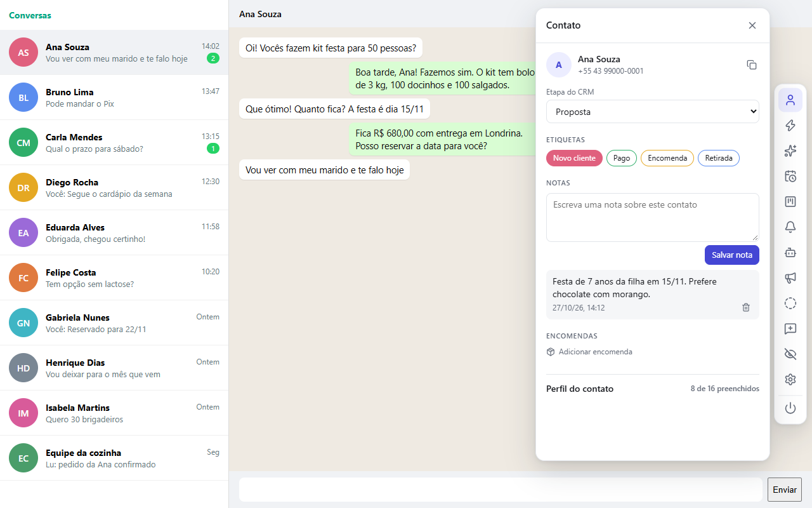
Task: Toggle the Encomenda tag
Action: 667,158
